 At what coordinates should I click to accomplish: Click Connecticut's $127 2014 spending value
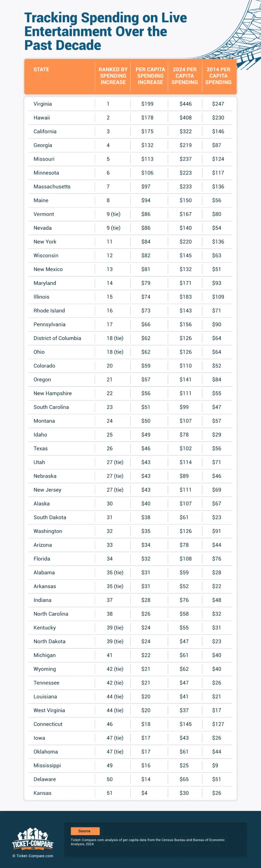pos(218,724)
